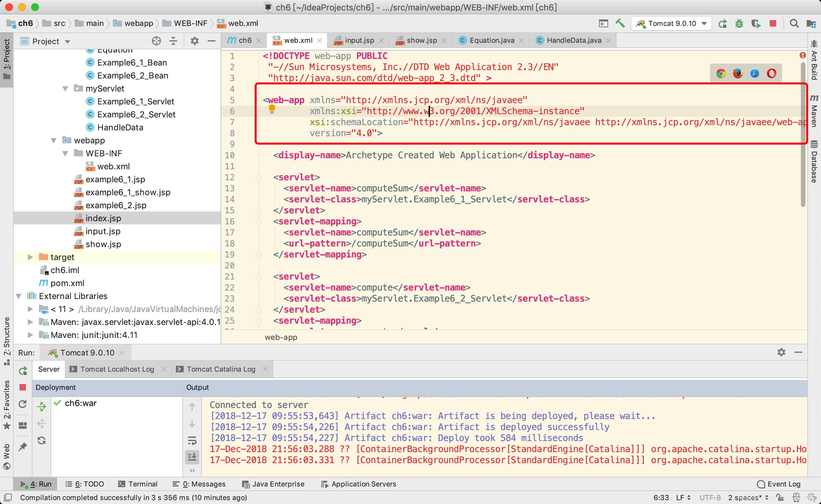The image size is (821, 504).
Task: Stop the running Tomcat with red square
Action: 773,23
